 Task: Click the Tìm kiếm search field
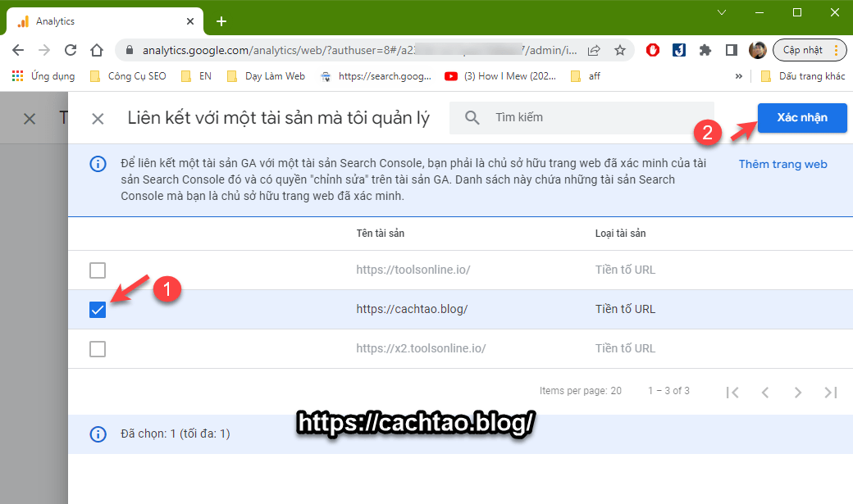coord(582,117)
